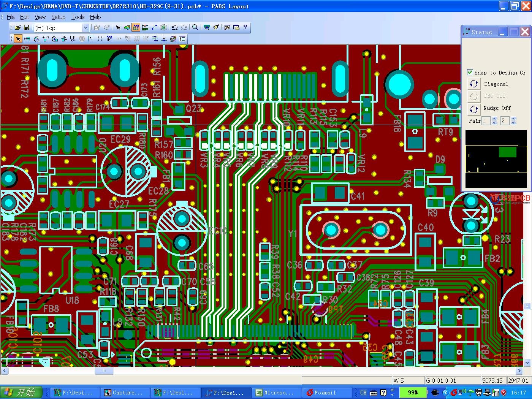Open the Tools menu
The height and width of the screenshot is (399, 532).
(78, 17)
